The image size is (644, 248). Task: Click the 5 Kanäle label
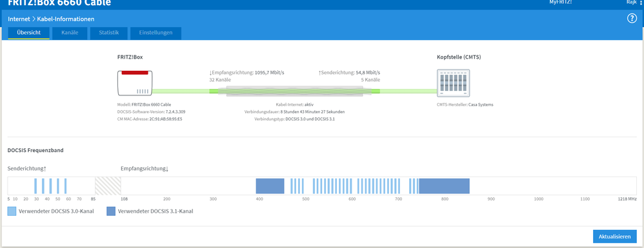pos(370,80)
